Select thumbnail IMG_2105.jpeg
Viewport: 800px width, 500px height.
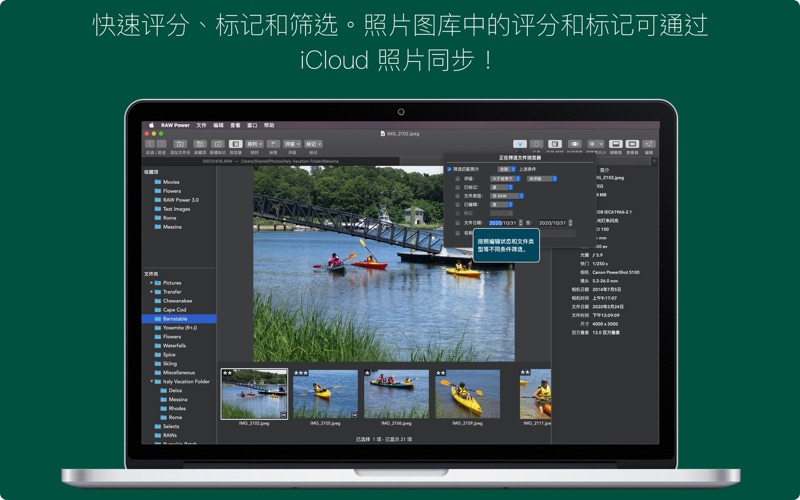tap(326, 394)
